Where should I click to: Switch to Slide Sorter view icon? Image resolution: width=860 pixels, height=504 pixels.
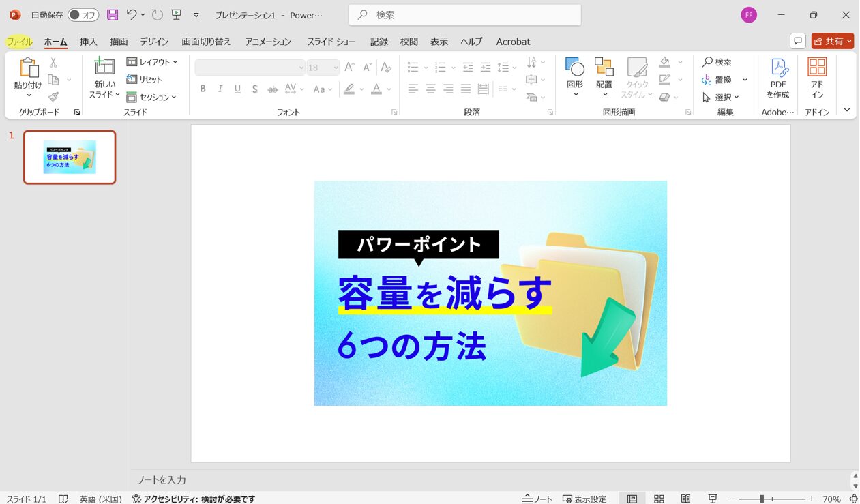pos(659,499)
